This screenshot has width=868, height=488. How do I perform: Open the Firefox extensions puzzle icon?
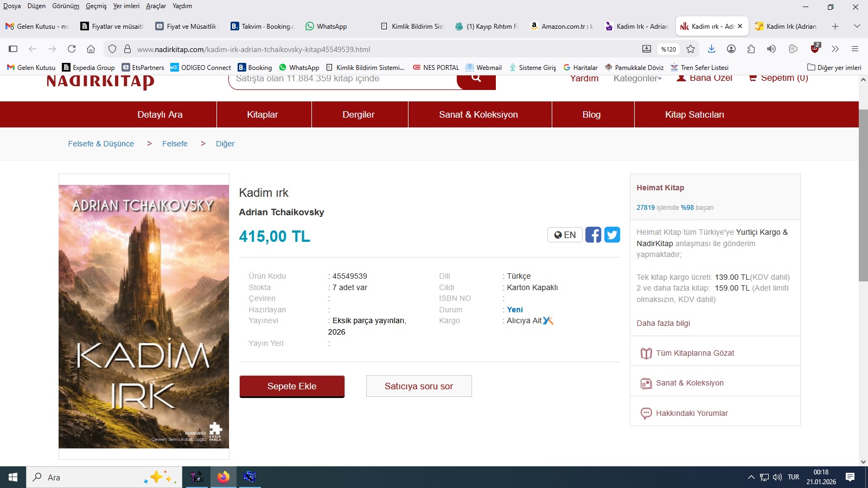coord(751,49)
